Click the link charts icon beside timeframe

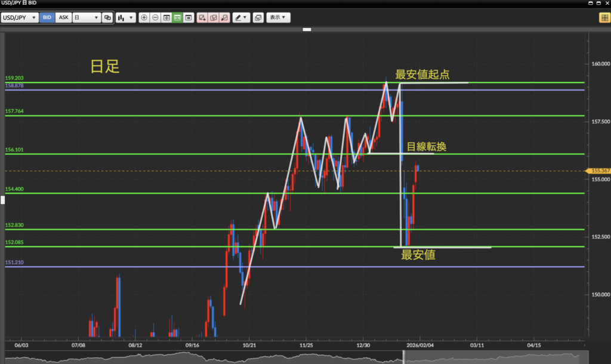click(107, 18)
